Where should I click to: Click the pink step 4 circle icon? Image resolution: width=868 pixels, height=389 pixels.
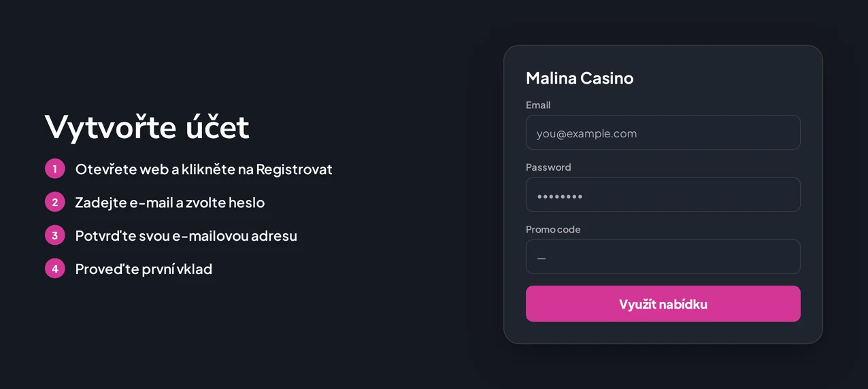tap(55, 269)
